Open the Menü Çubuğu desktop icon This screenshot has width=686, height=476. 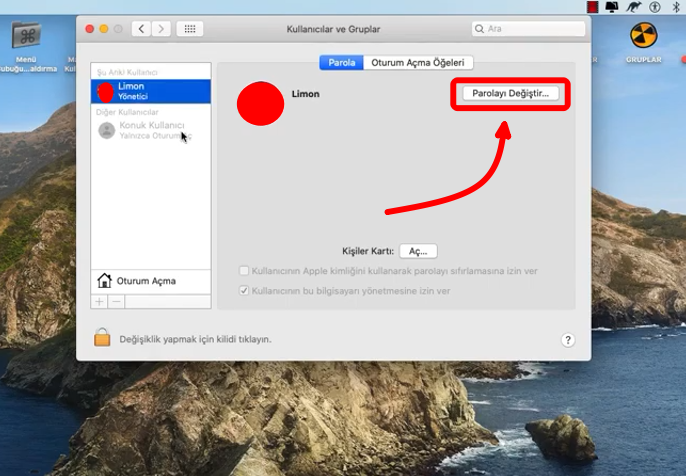coord(26,37)
